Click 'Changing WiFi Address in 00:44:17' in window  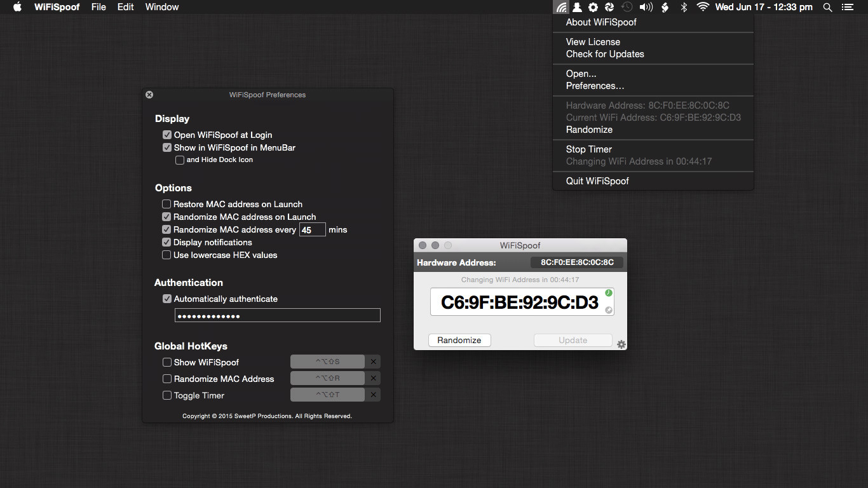520,280
